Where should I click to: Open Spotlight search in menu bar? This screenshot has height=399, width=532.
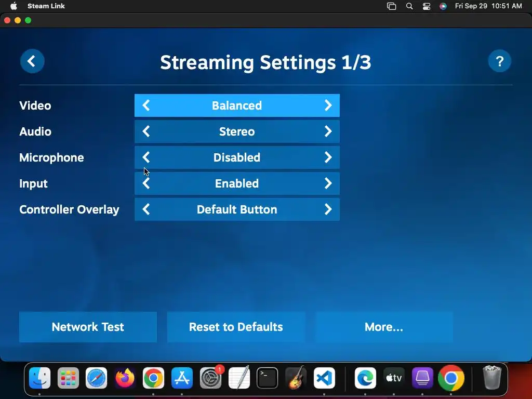pyautogui.click(x=409, y=6)
